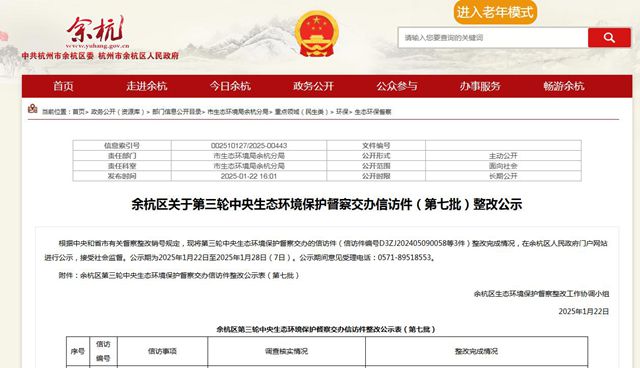Click the site subtitle 中共杭州市余杭区委 杭州市余杭区人民政府
This screenshot has height=368, width=640.
pos(100,56)
